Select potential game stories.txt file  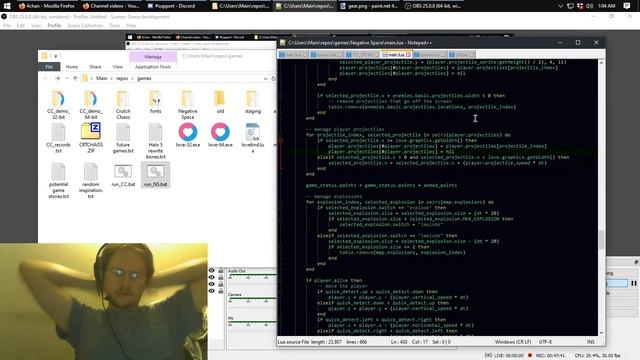tap(58, 181)
